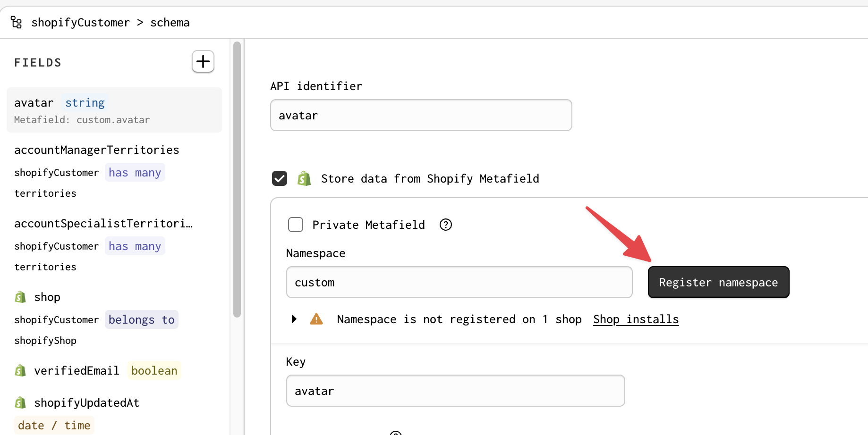Viewport: 868px width, 435px height.
Task: Click Shopify icon next to verifiedEmail
Action: [x=20, y=370]
